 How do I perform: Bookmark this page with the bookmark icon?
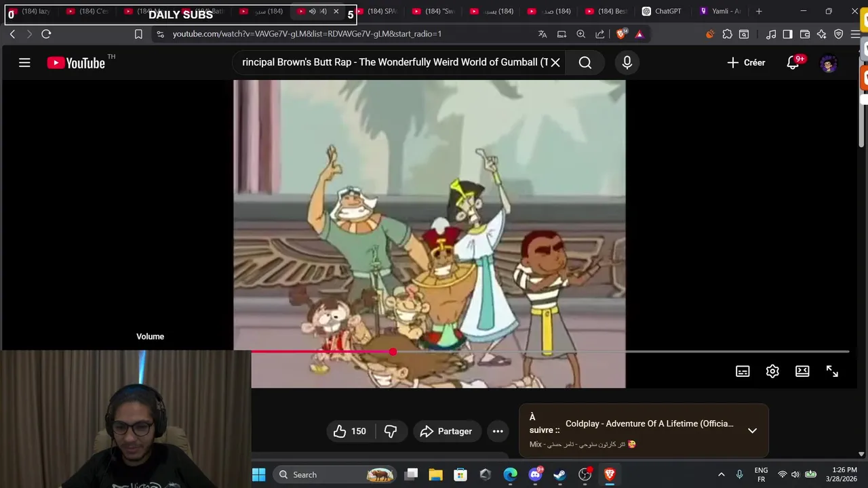pos(138,34)
